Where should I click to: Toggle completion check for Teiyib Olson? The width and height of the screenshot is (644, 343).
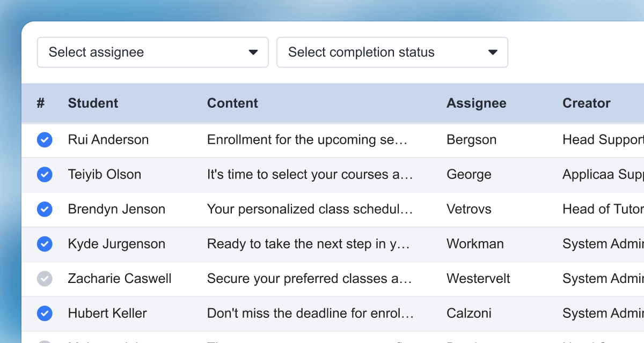pos(45,175)
